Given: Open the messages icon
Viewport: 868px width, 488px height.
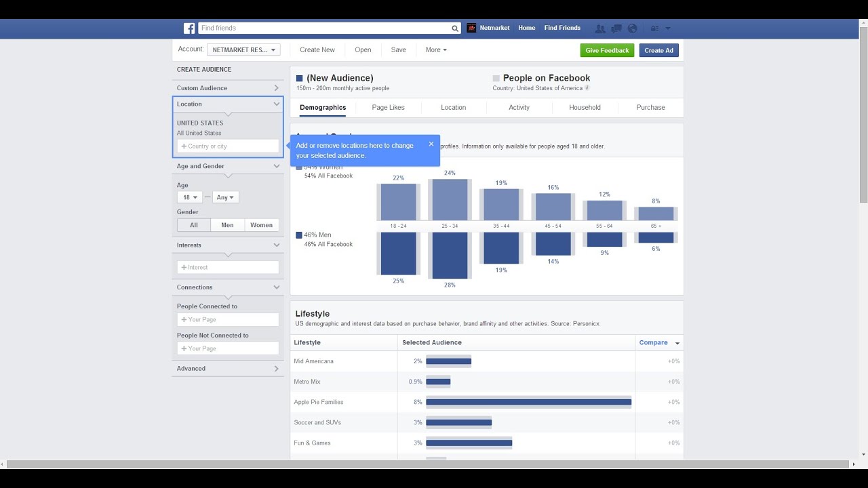Looking at the screenshot, I should coord(616,28).
